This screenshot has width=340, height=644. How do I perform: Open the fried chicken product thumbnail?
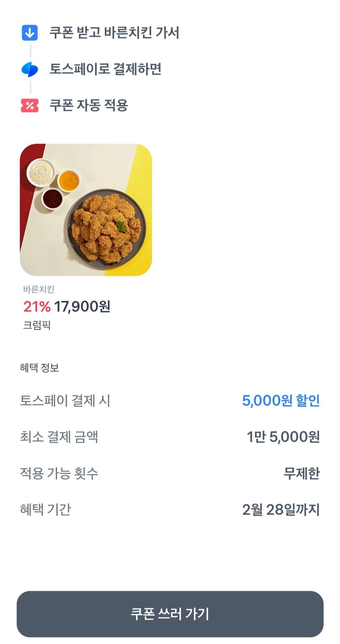[86, 210]
